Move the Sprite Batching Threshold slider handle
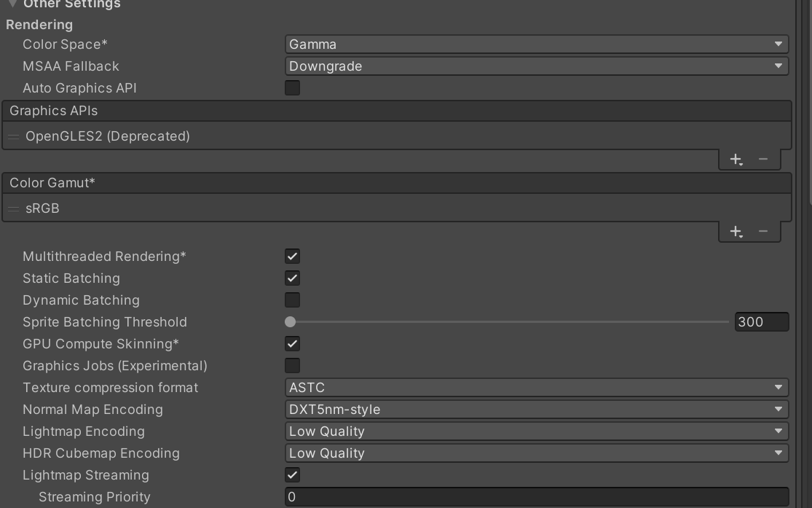This screenshot has height=508, width=812. coord(290,322)
